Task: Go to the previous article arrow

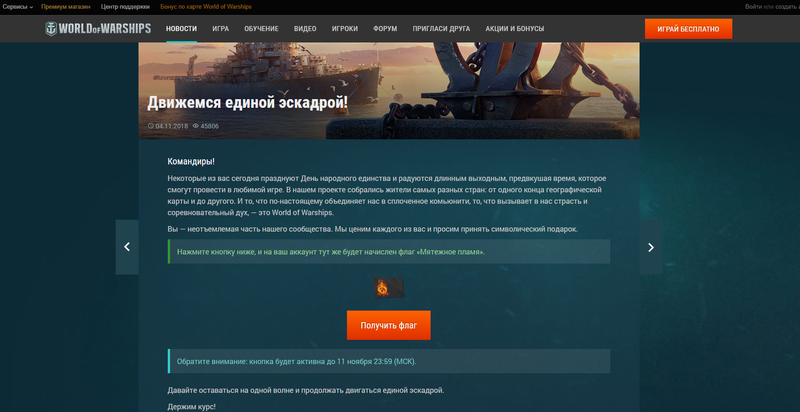Action: coord(127,247)
